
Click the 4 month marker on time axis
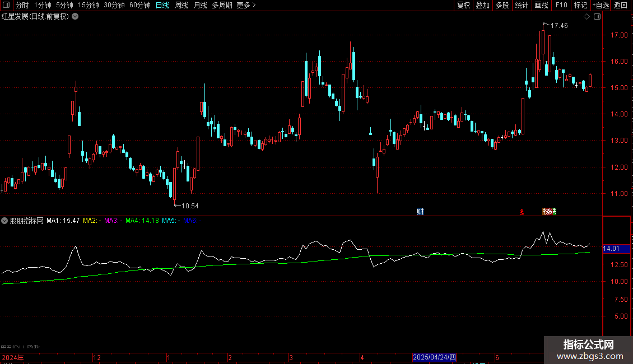tap(362, 357)
